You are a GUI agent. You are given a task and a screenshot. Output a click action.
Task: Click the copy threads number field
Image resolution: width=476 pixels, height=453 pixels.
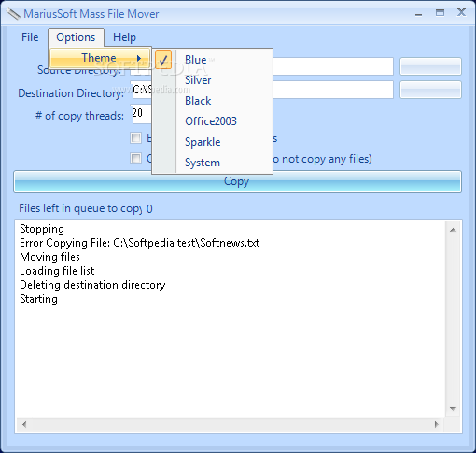pyautogui.click(x=142, y=113)
